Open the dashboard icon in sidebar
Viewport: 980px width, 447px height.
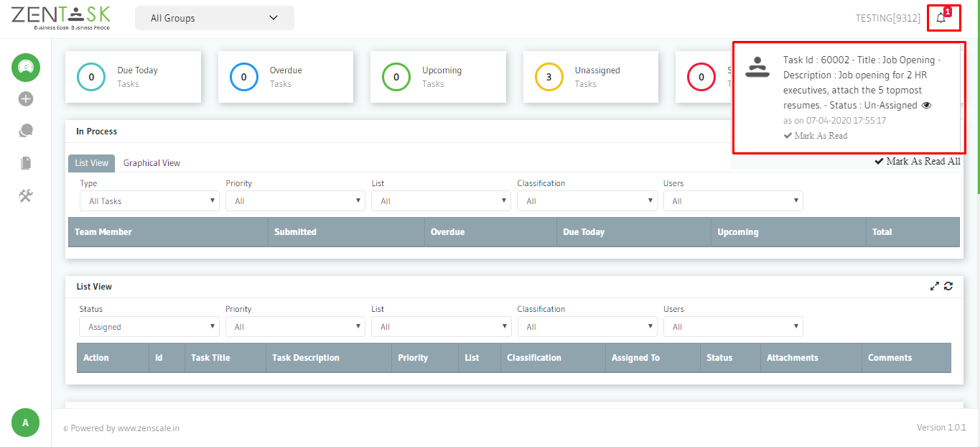26,68
